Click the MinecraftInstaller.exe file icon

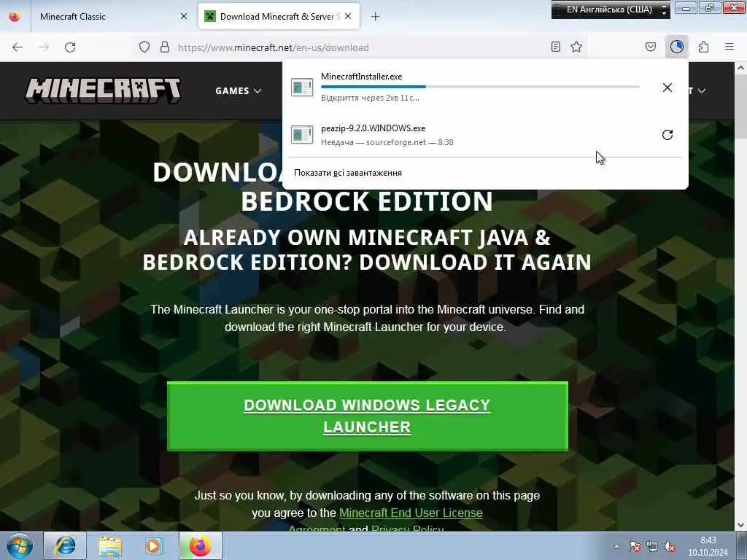pyautogui.click(x=302, y=87)
